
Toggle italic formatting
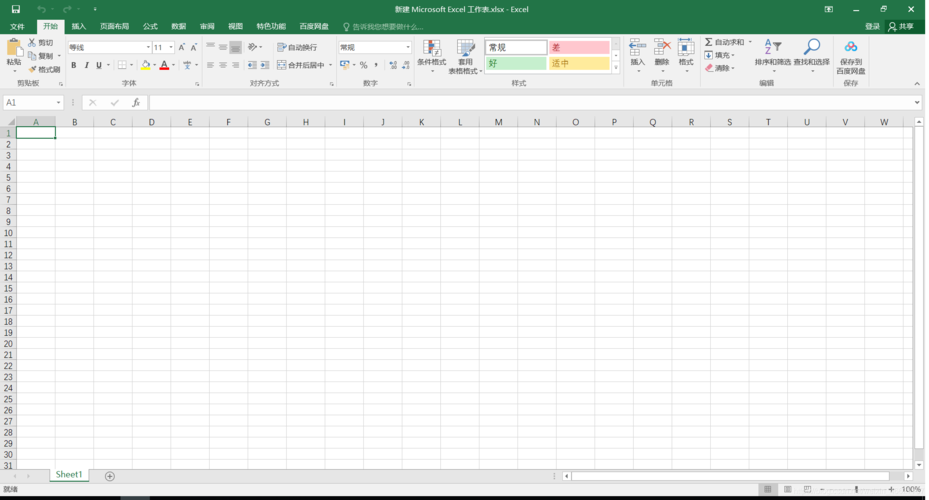(87, 65)
